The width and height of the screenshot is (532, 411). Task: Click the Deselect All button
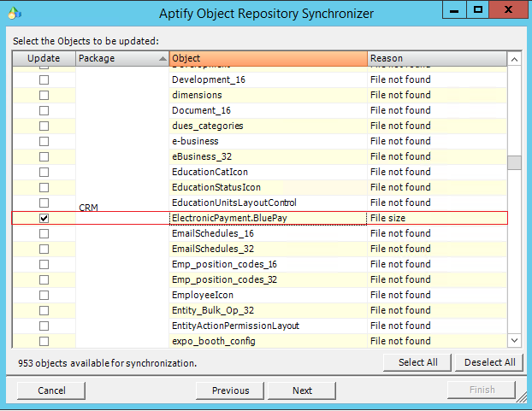[x=489, y=362]
